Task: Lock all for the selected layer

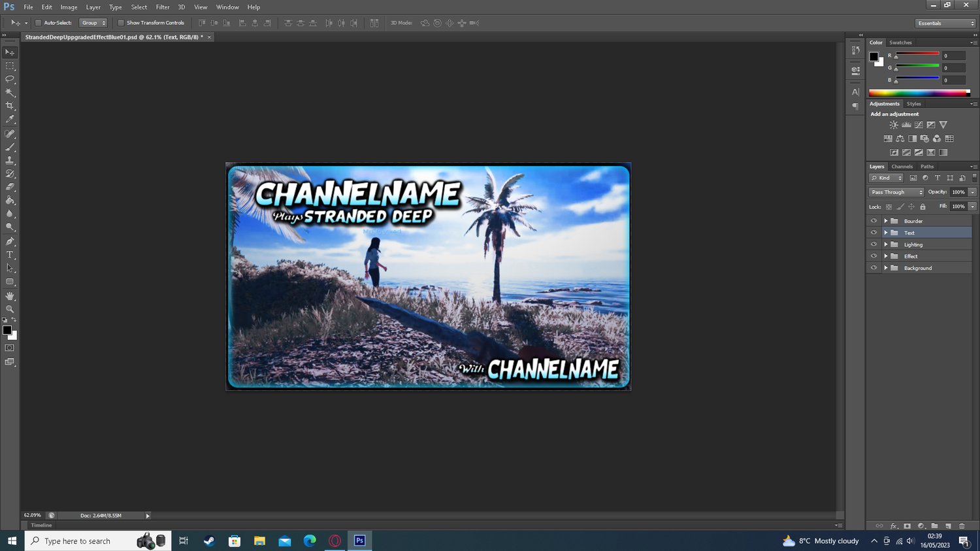Action: [x=923, y=207]
